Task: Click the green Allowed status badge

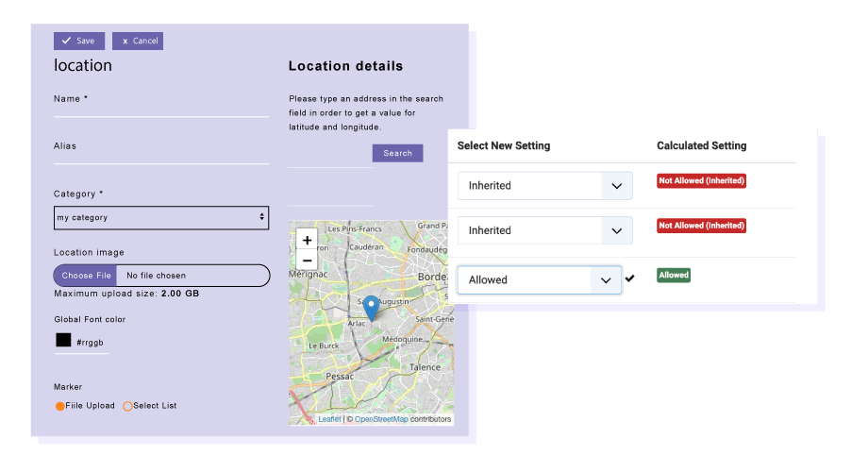Action: pos(674,275)
